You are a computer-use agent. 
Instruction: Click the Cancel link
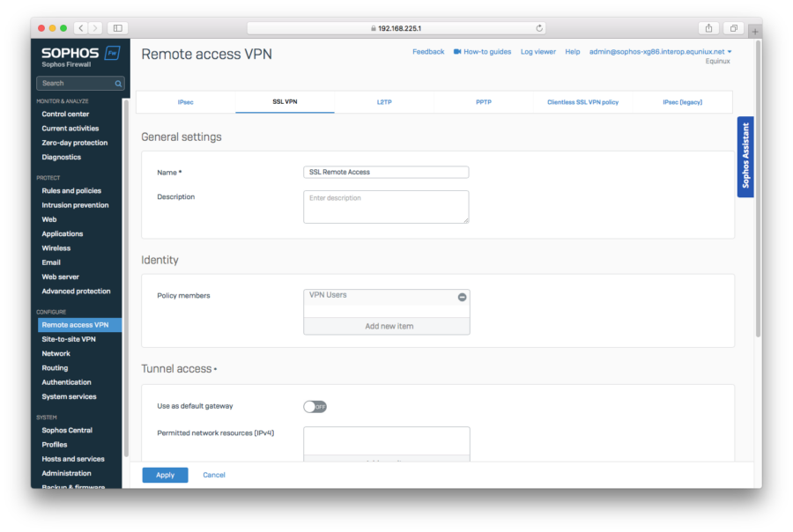click(x=214, y=475)
